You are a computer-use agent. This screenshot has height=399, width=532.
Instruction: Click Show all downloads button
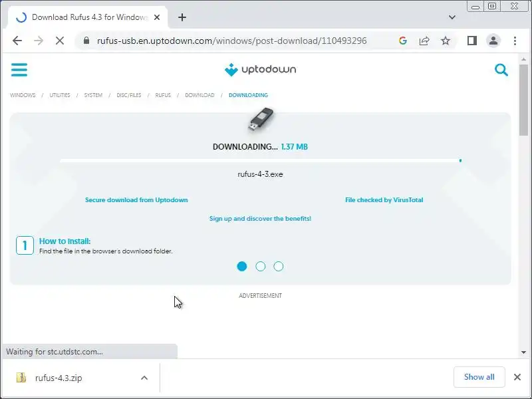pos(479,377)
